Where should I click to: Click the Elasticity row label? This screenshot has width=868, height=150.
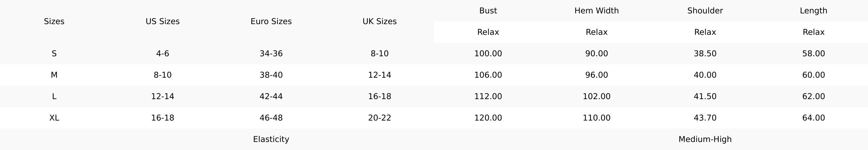[x=271, y=139]
